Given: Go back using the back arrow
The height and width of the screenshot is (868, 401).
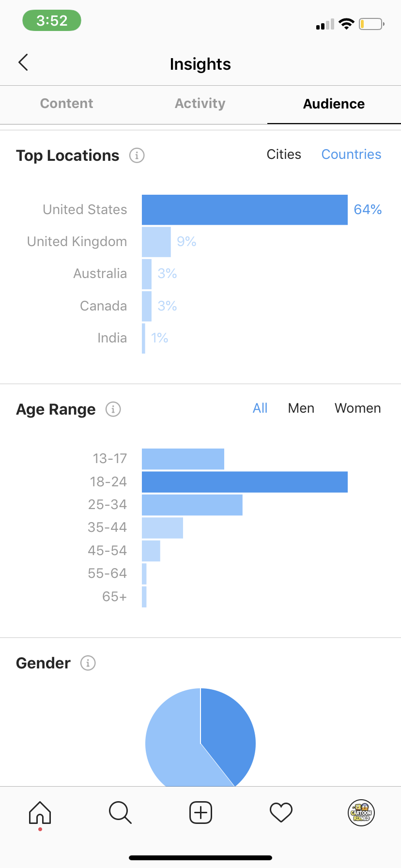Looking at the screenshot, I should click(x=23, y=62).
